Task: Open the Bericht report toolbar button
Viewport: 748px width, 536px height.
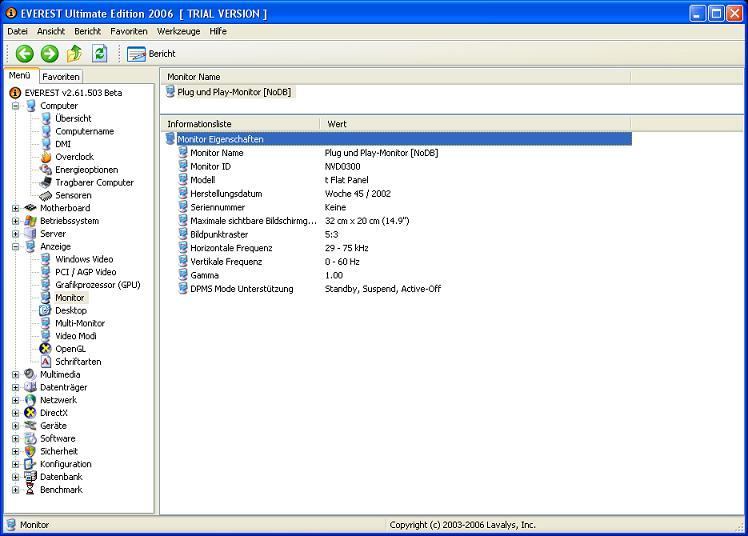Action: point(151,54)
